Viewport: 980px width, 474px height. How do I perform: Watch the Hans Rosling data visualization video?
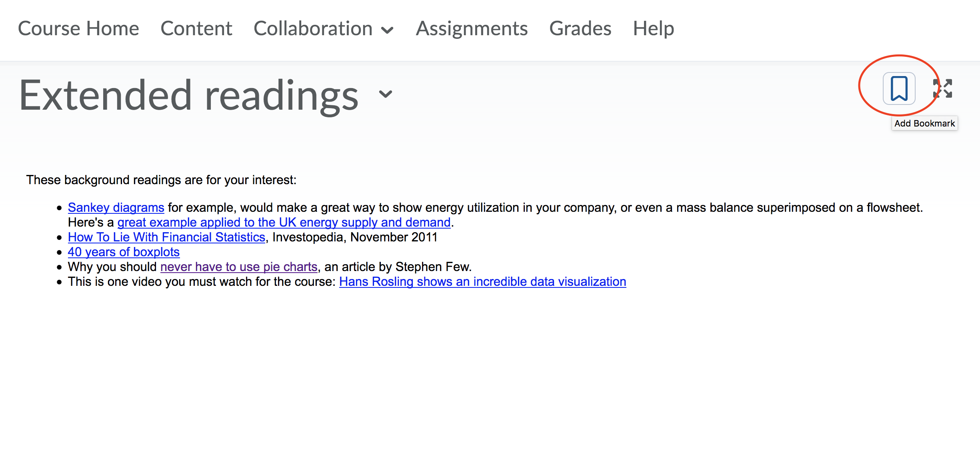click(482, 281)
